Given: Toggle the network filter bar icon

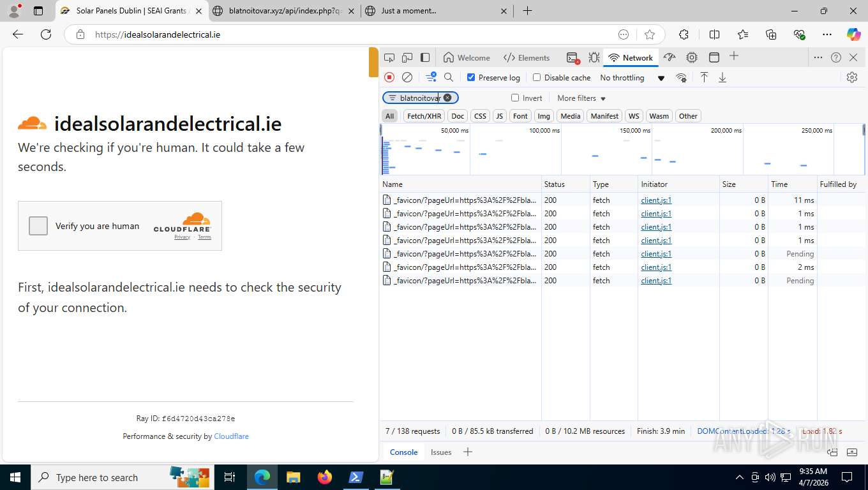Looking at the screenshot, I should pyautogui.click(x=431, y=77).
